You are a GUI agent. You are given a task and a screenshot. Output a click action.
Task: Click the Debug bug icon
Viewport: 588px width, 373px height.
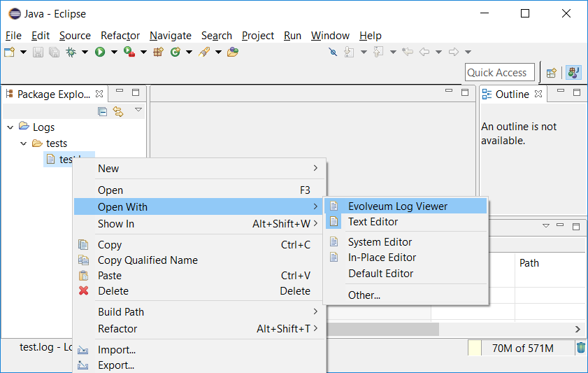[71, 52]
